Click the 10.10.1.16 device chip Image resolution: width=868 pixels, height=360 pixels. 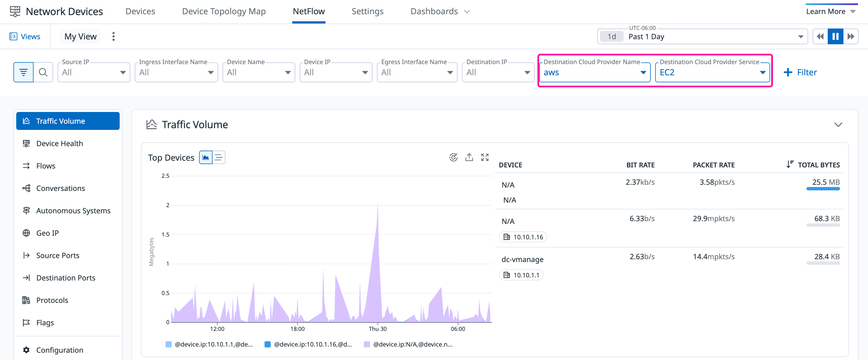click(x=523, y=237)
